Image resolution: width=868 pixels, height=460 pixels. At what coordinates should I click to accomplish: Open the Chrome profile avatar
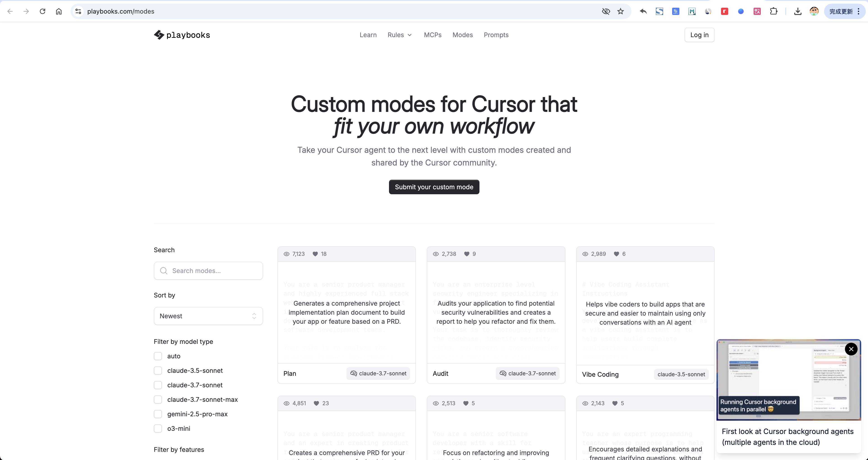(814, 11)
